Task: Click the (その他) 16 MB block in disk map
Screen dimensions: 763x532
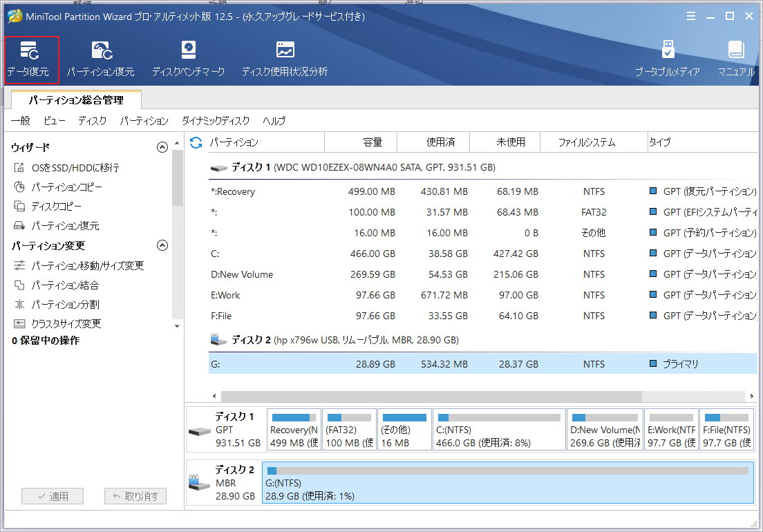Action: 404,430
